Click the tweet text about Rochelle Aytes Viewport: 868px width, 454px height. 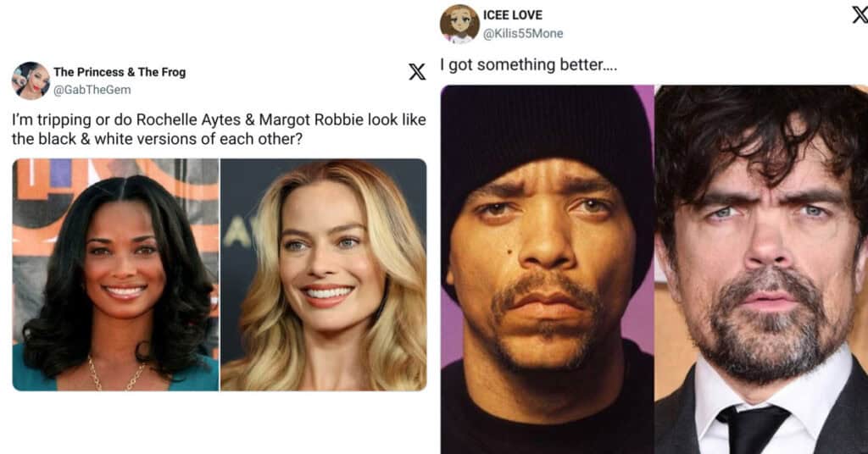[x=219, y=129]
